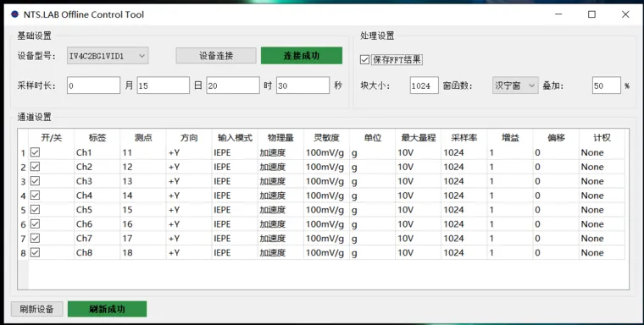The height and width of the screenshot is (325, 644).
Task: Click the 方向 column header
Action: point(189,138)
